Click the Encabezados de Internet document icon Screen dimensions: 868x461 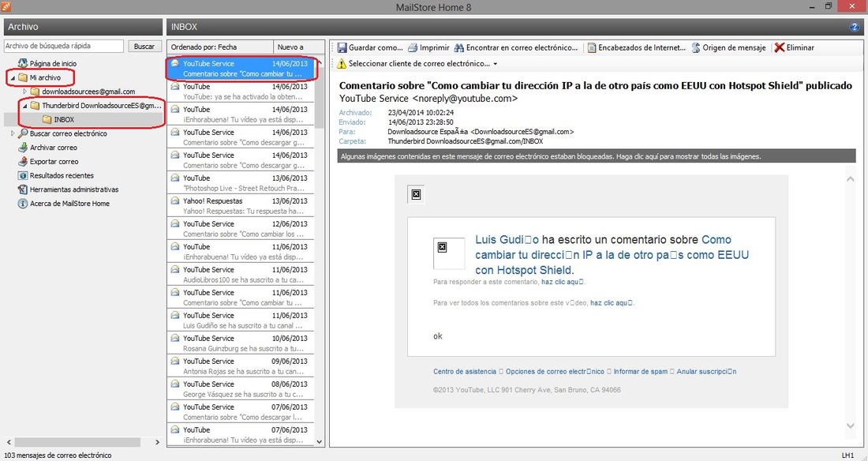tap(591, 47)
